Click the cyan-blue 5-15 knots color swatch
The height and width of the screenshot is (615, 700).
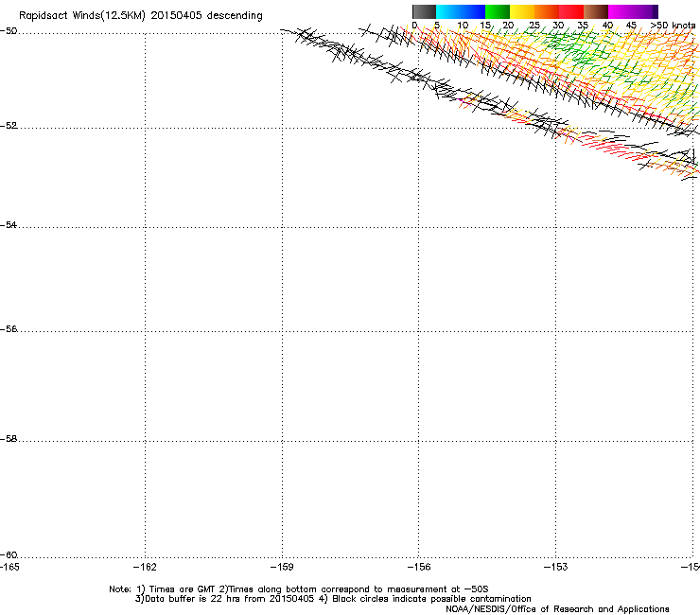(461, 11)
